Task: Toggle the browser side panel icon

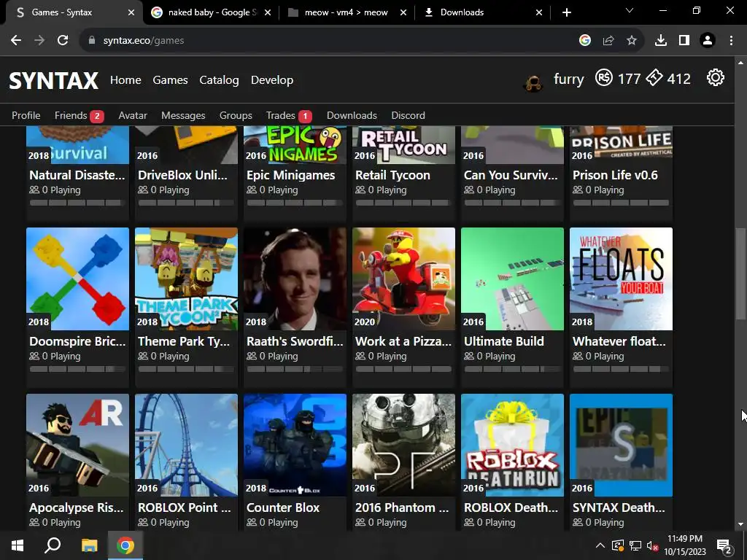Action: click(684, 41)
